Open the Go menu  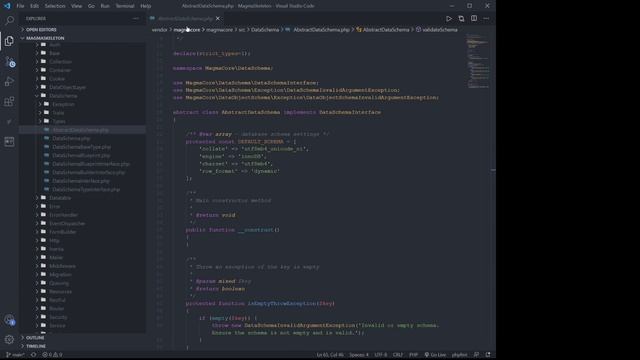(91, 6)
